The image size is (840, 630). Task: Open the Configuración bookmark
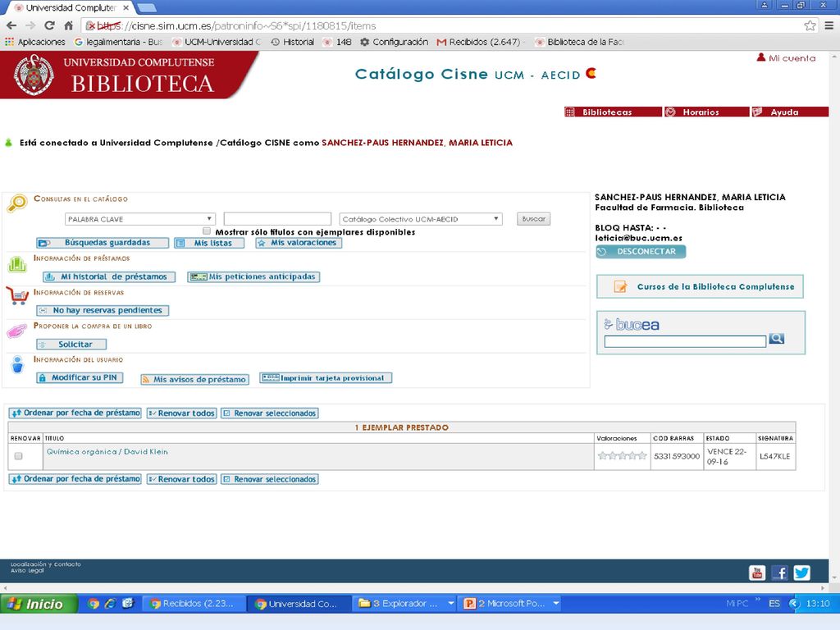[395, 42]
